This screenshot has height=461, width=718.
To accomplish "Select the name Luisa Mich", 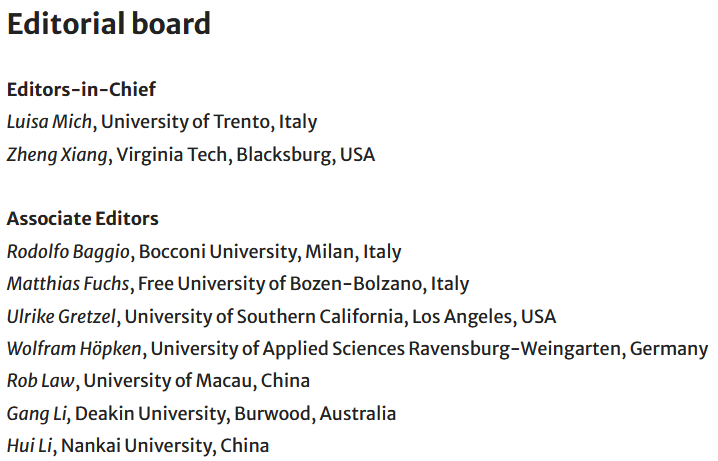I will coord(49,122).
